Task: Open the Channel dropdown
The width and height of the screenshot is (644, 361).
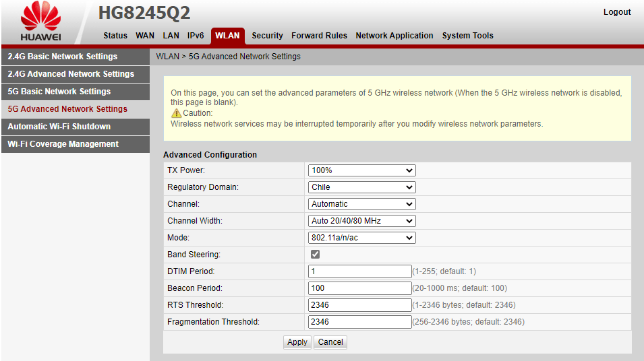Action: [x=361, y=204]
